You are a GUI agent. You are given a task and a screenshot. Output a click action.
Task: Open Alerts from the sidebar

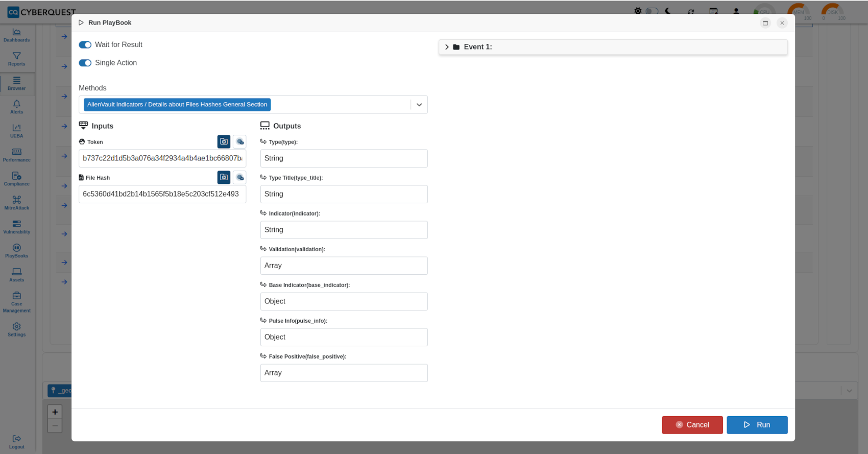(17, 107)
